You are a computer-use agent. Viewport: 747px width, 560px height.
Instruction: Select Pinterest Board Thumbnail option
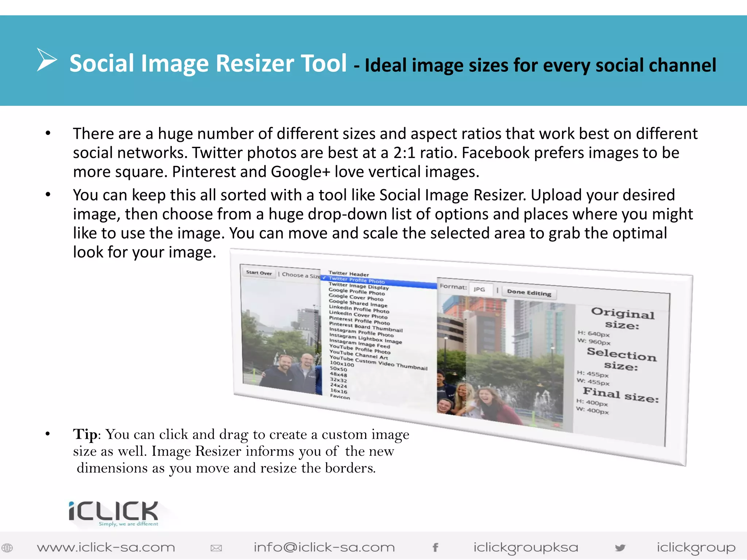coord(366,327)
